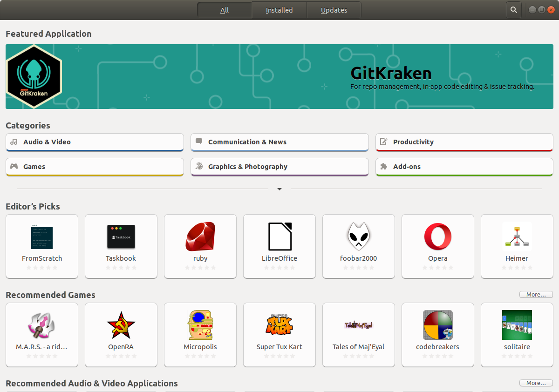559x392 pixels.
Task: Open Productivity category
Action: (464, 142)
